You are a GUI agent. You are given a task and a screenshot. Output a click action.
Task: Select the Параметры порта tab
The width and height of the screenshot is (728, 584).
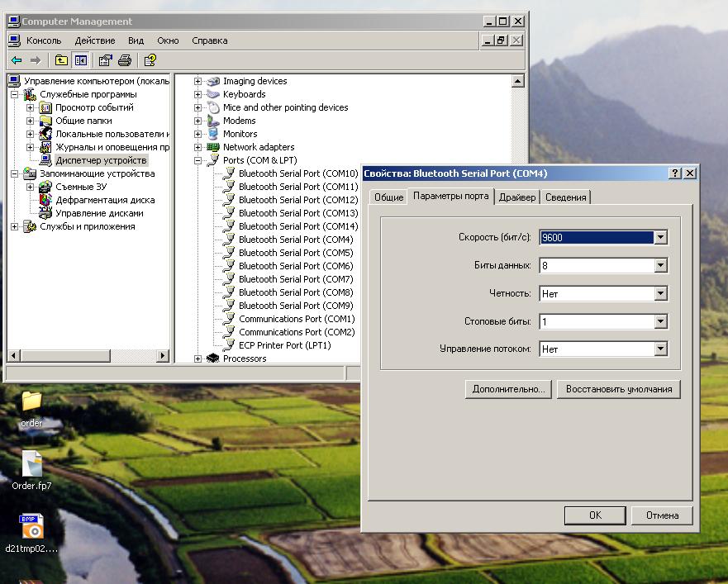[450, 196]
